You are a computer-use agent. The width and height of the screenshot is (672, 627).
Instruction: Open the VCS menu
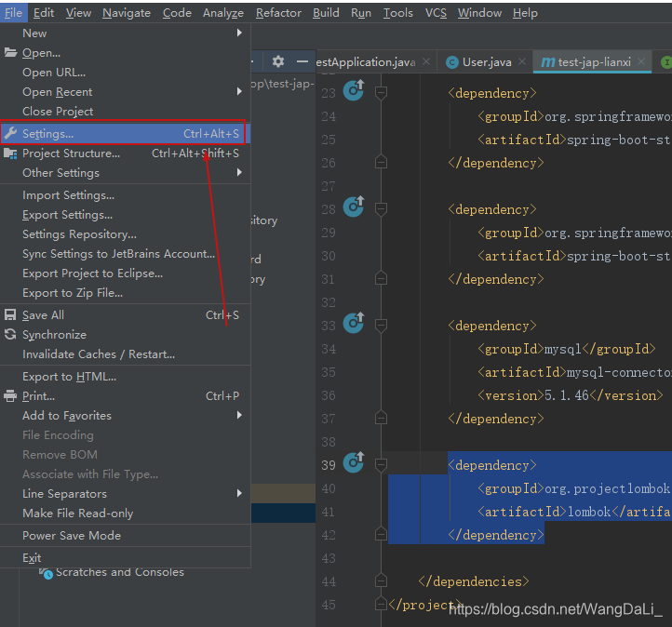[436, 13]
